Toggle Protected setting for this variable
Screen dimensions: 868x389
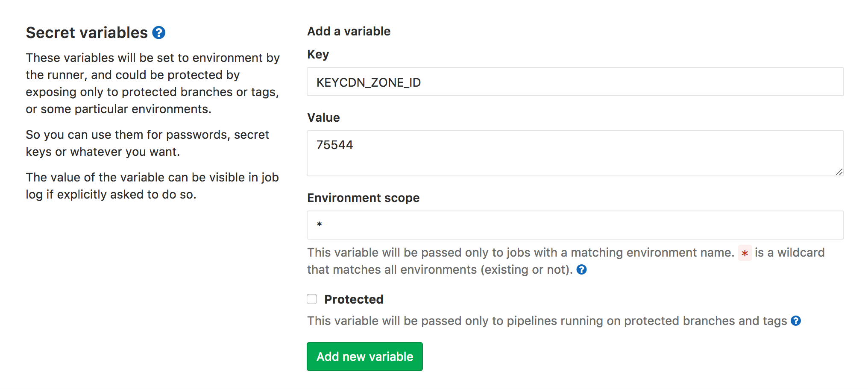(x=311, y=299)
